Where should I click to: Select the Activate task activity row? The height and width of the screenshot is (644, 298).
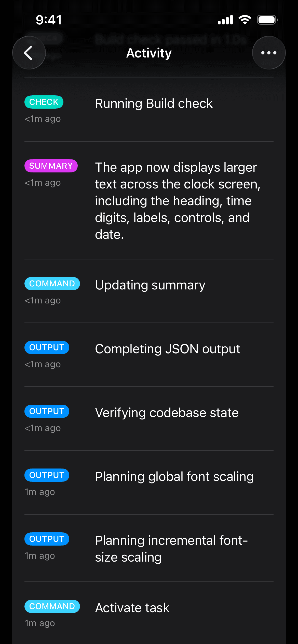[132, 608]
